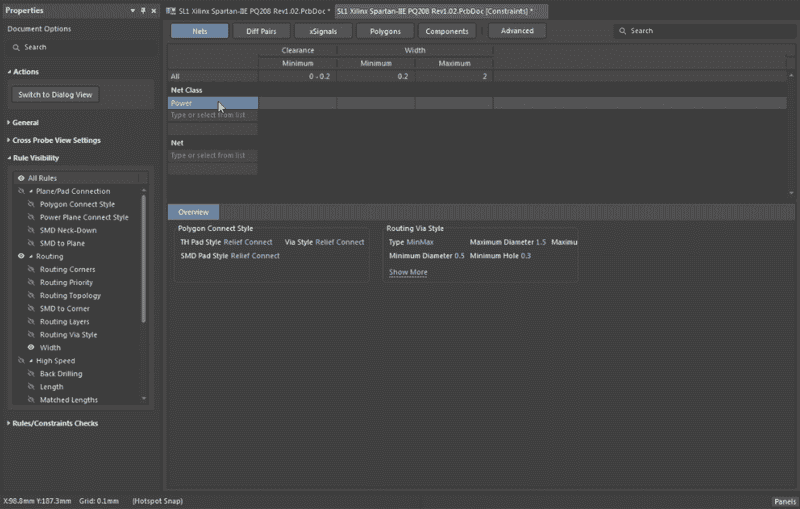Screen dimensions: 800x509
Task: Open Net 'Type or select from list' field
Action: (213, 156)
